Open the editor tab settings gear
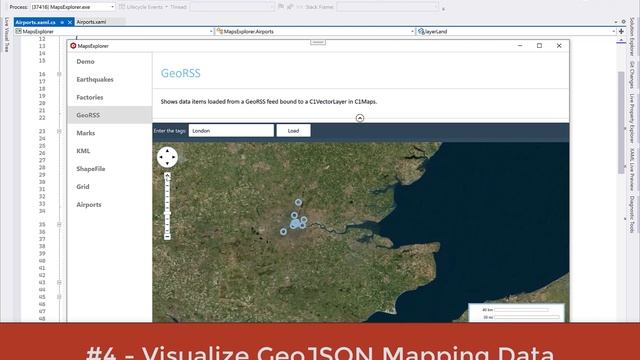Viewport: 640px width, 360px height. coord(623,22)
